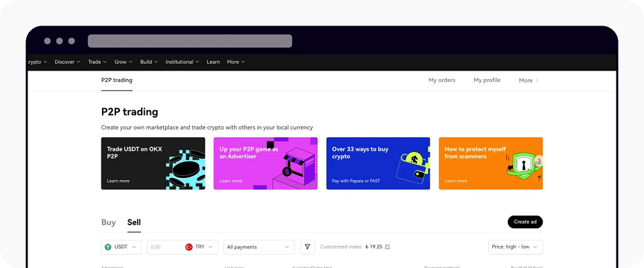Click the filter funnel icon
644x268 pixels.
(307, 247)
